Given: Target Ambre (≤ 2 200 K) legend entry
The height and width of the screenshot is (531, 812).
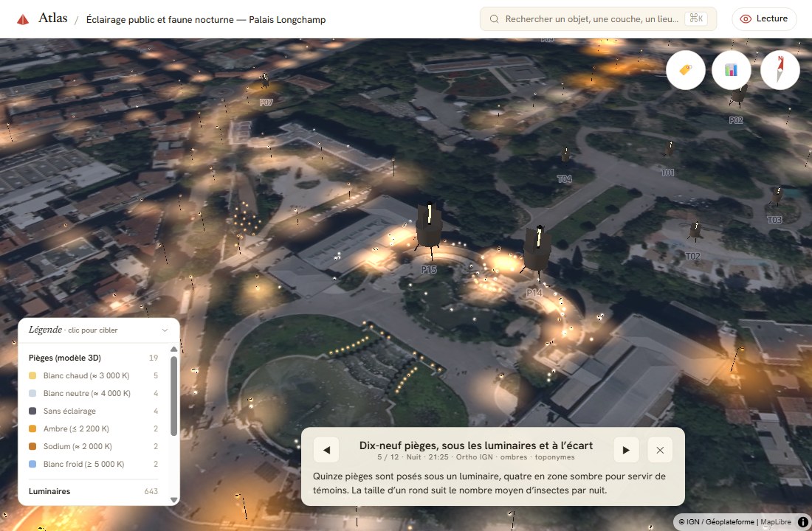Looking at the screenshot, I should (93, 428).
